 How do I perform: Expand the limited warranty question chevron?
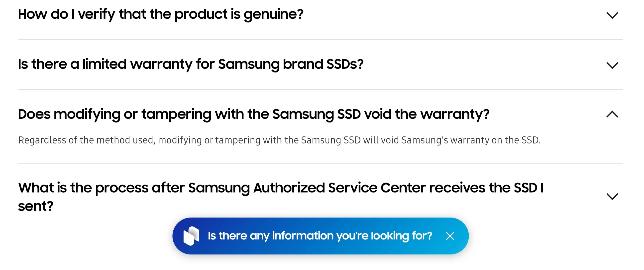click(x=612, y=65)
